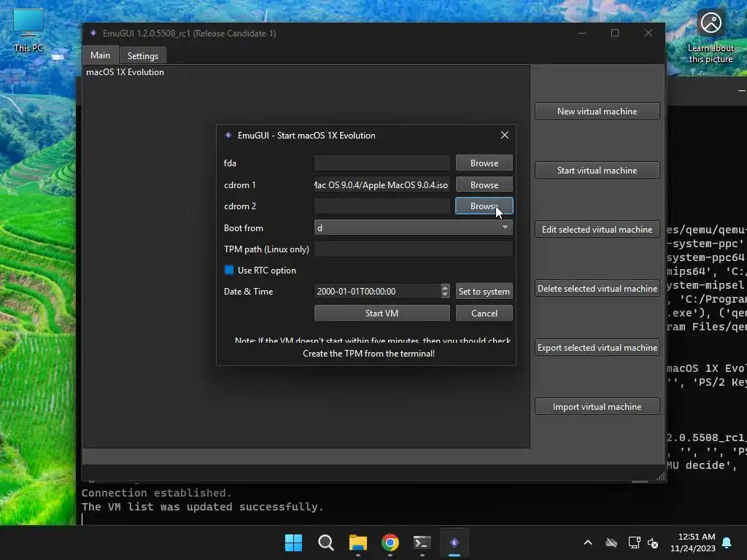Viewport: 747px width, 560px height.
Task: Click Export selected virtual machine
Action: [x=597, y=347]
